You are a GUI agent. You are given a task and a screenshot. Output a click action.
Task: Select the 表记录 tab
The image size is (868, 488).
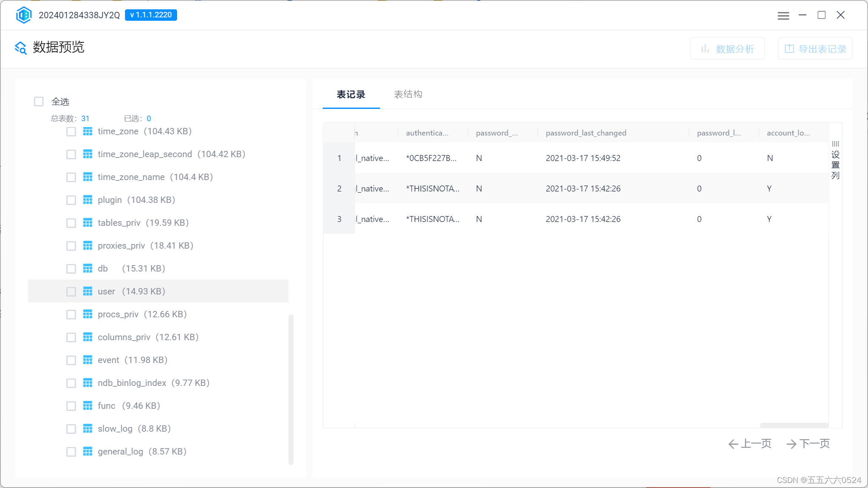click(351, 94)
